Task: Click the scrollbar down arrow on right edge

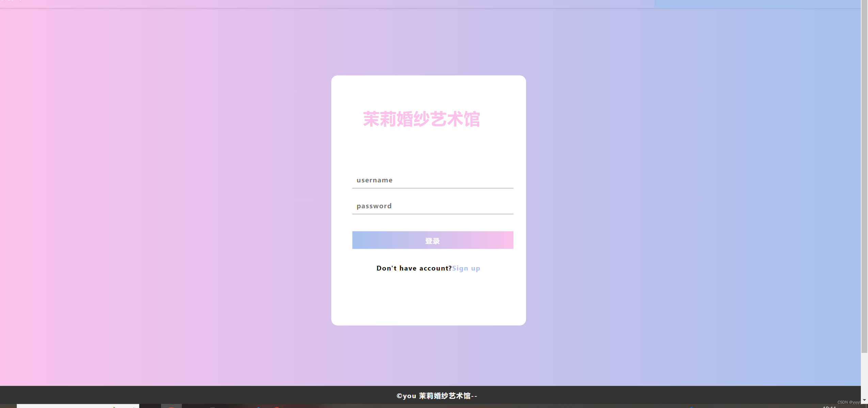Action: (x=865, y=400)
